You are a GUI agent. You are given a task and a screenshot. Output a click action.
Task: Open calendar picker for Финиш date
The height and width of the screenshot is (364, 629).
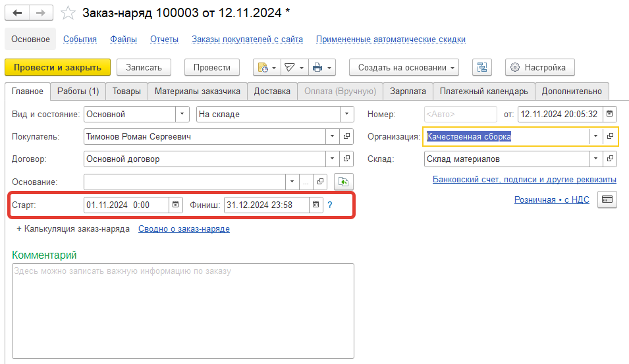click(315, 205)
